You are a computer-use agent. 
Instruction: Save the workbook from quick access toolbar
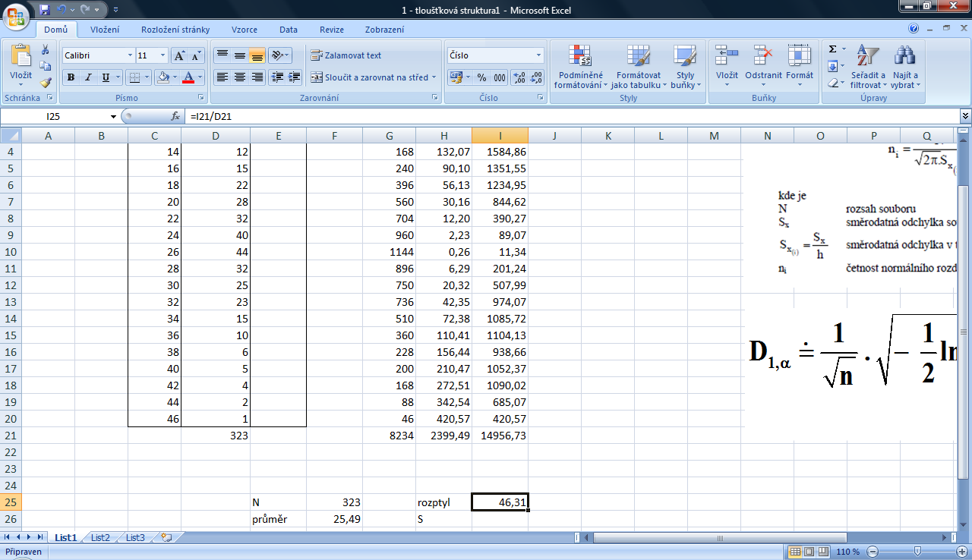(45, 10)
